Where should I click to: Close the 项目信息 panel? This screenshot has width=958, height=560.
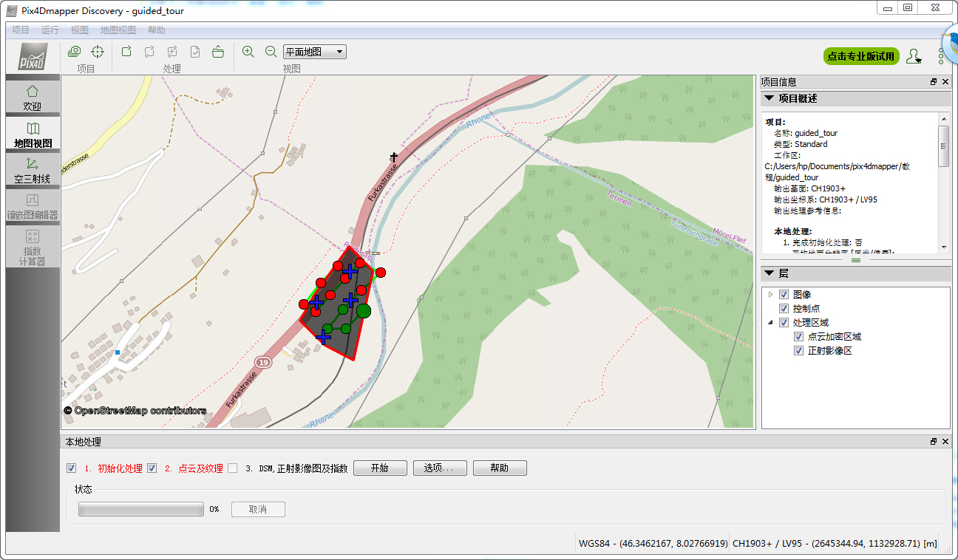click(x=945, y=82)
